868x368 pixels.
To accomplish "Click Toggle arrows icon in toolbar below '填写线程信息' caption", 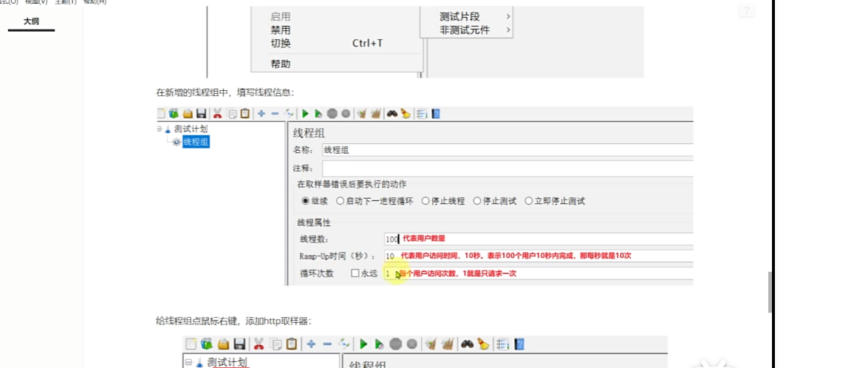I will (x=288, y=114).
